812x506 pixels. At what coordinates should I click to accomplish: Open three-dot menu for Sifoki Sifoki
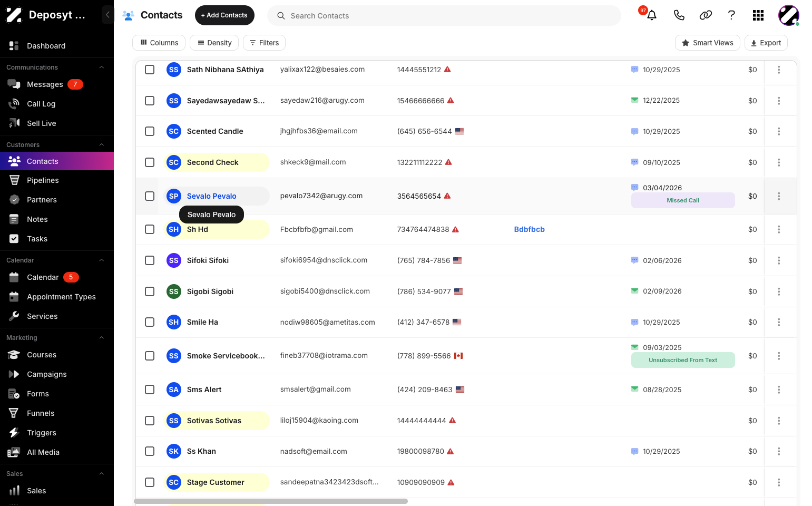click(779, 260)
